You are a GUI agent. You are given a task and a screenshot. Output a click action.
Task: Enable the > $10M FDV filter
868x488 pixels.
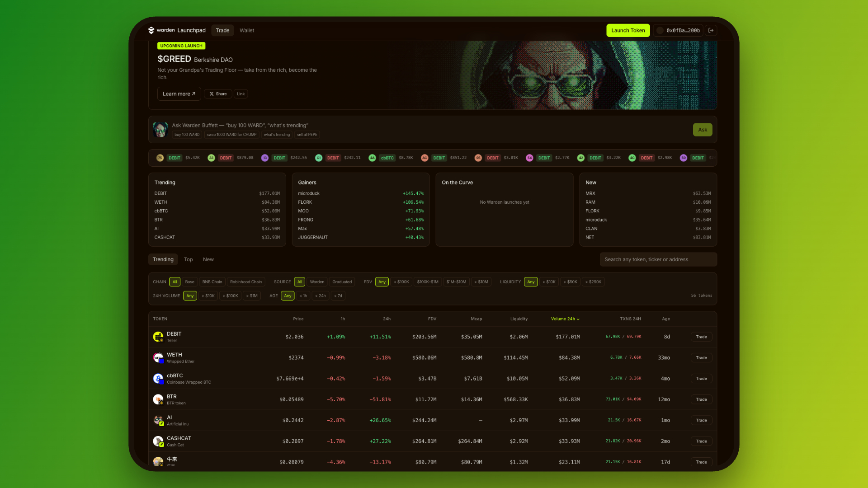click(481, 282)
